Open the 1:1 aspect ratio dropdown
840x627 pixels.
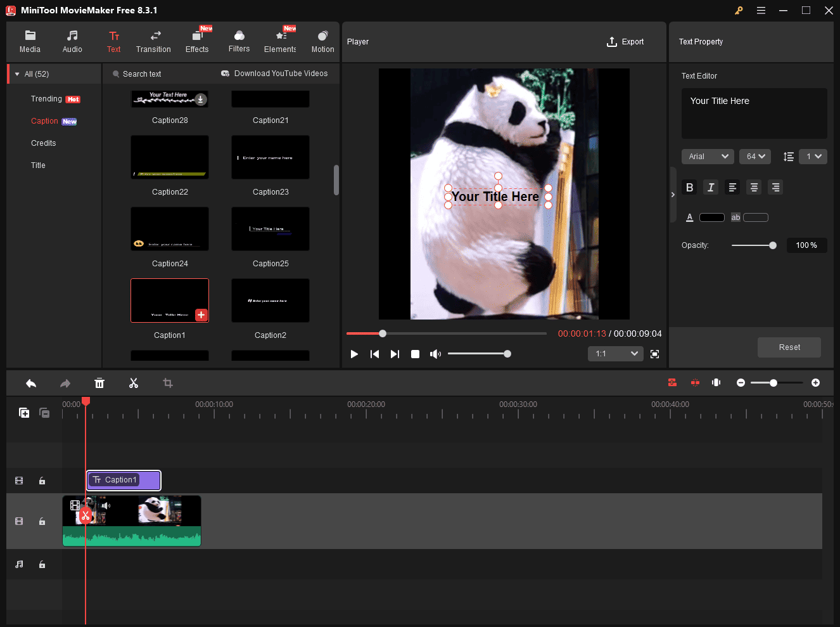coord(615,354)
